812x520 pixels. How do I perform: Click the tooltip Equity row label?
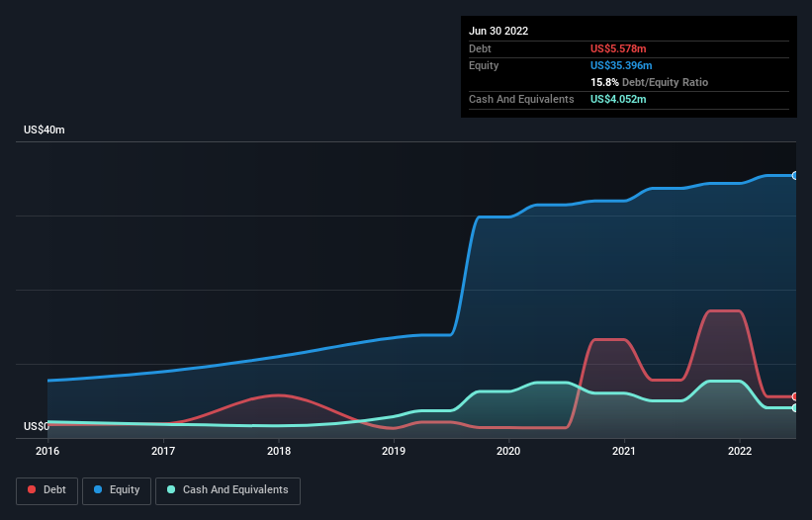pos(484,65)
